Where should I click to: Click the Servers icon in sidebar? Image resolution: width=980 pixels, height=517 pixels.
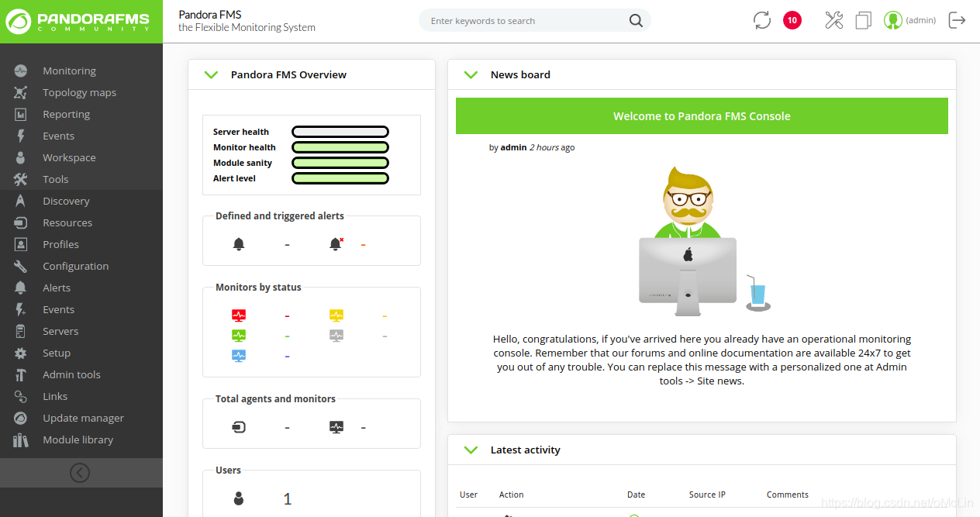point(21,331)
